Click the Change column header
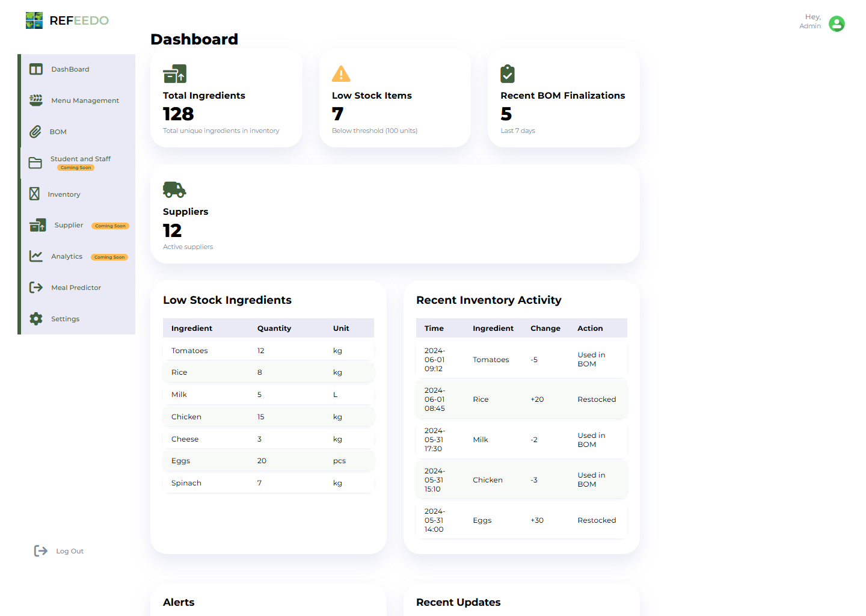Image resolution: width=866 pixels, height=616 pixels. click(x=545, y=328)
